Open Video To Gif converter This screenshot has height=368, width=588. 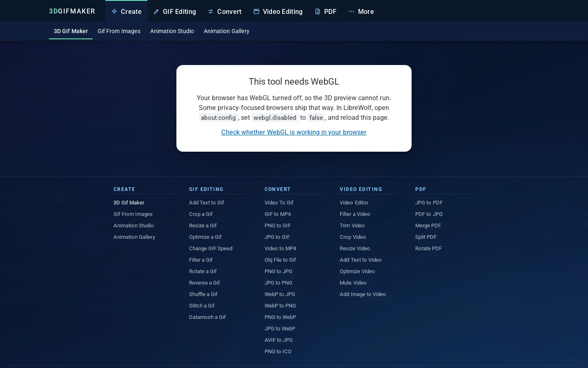pos(279,202)
